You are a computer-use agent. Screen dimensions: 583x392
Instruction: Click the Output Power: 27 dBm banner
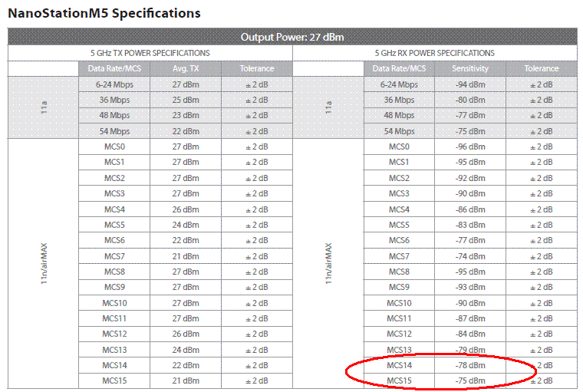coord(291,37)
